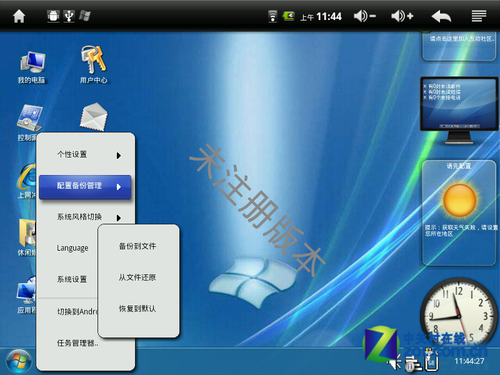
Task: Open the 控制面板 desktop icon
Action: (28, 123)
